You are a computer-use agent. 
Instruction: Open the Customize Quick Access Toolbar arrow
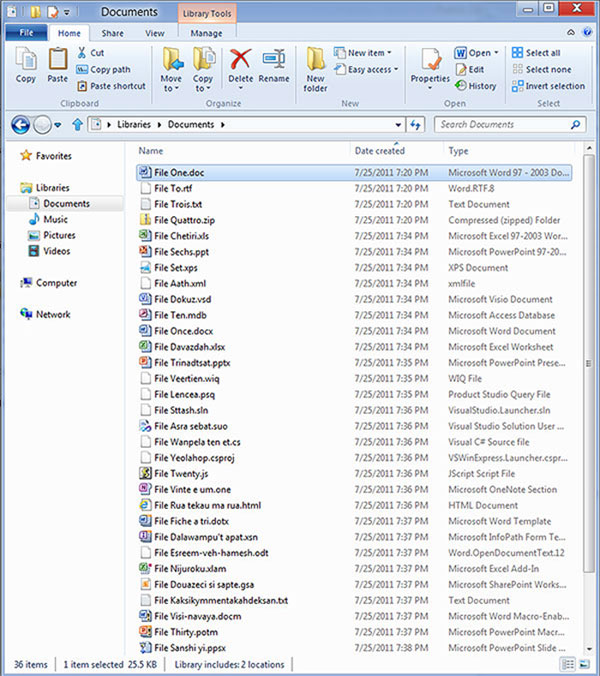(67, 12)
